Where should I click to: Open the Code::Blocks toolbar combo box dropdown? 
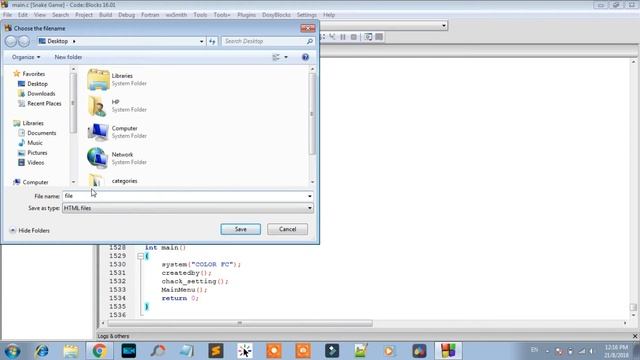(444, 26)
